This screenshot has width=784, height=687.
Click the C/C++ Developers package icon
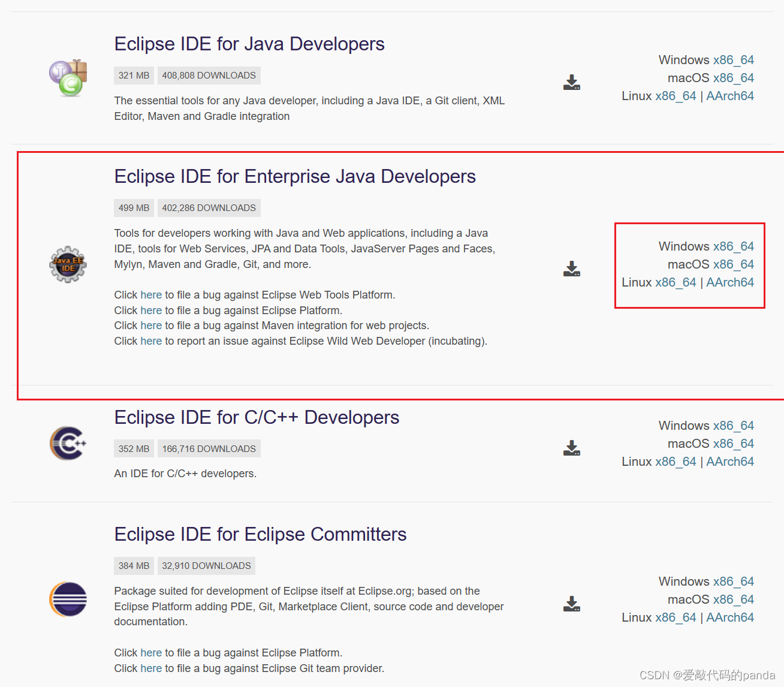coord(68,444)
